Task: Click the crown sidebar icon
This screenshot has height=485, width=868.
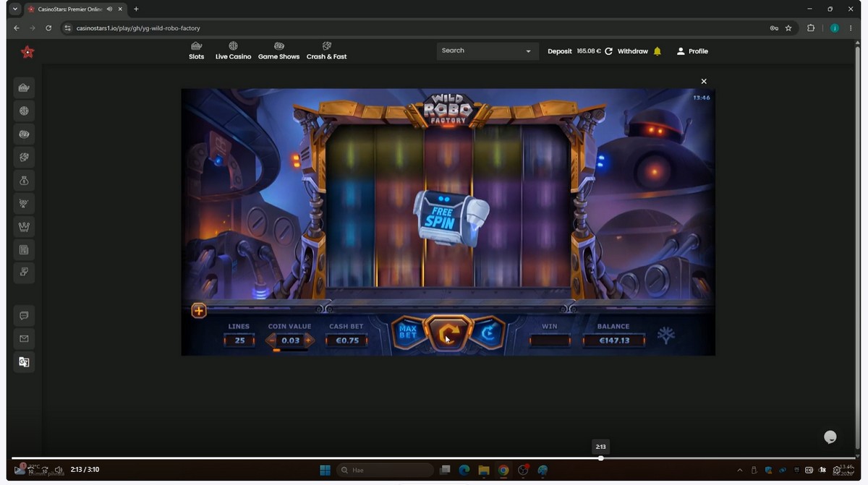Action: 24,227
